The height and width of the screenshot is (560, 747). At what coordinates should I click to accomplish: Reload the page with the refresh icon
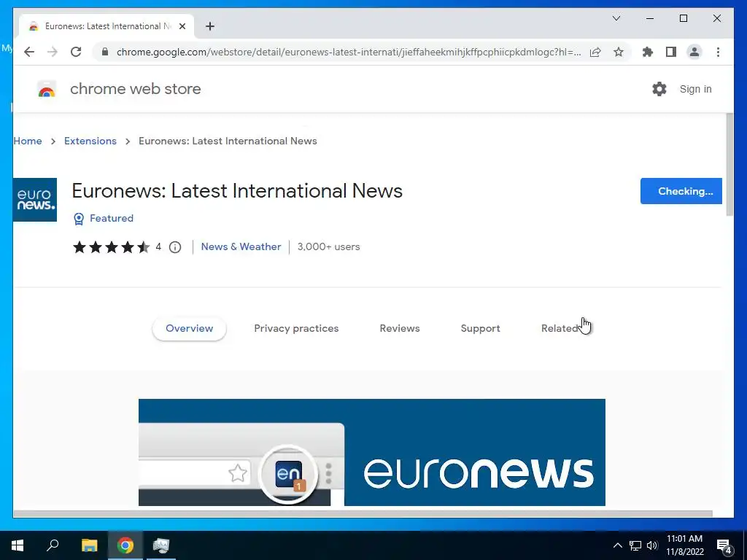coord(76,52)
